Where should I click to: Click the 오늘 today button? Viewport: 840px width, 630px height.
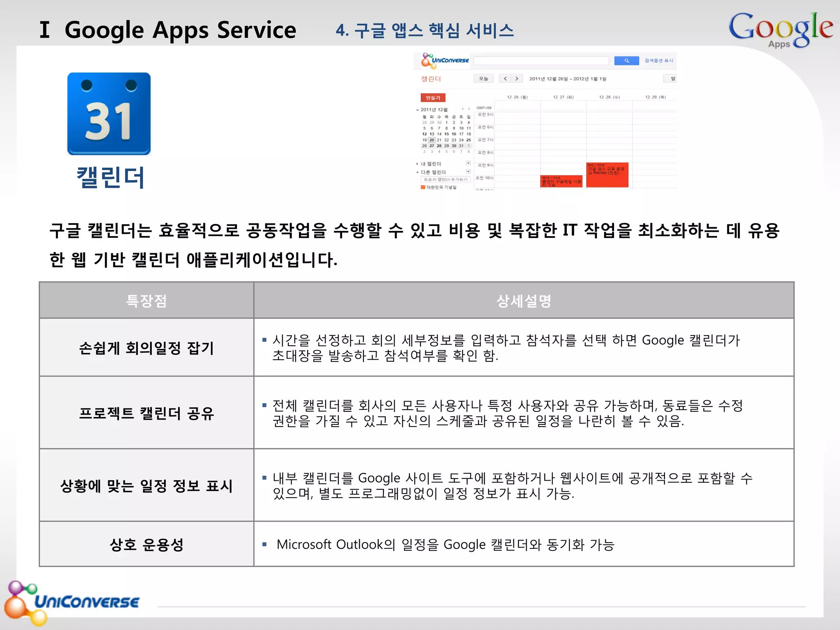(484, 78)
